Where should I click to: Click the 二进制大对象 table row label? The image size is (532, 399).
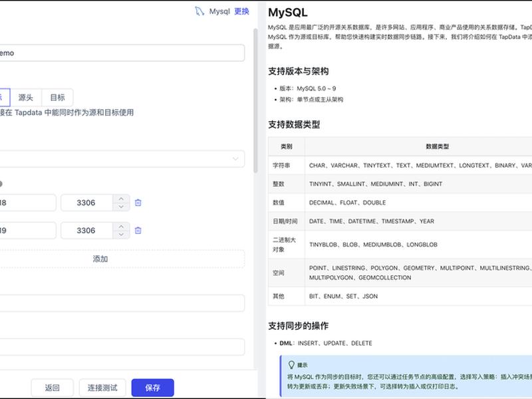click(x=285, y=245)
